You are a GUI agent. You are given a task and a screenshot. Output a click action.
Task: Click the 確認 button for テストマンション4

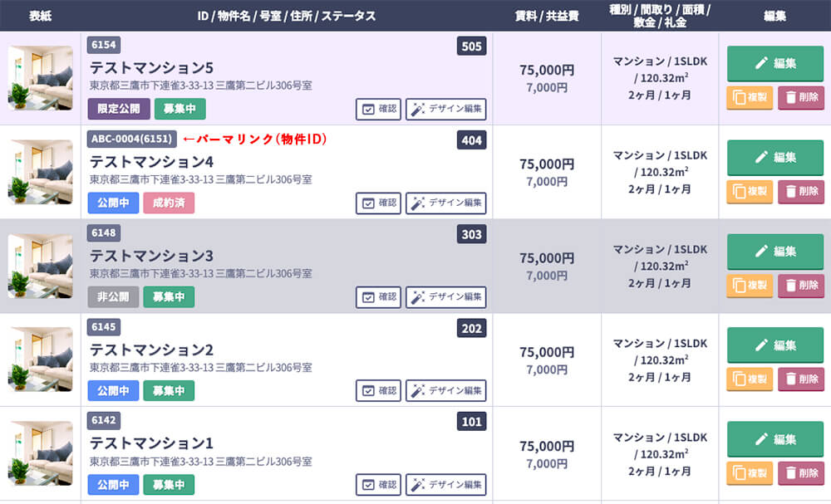coord(378,203)
